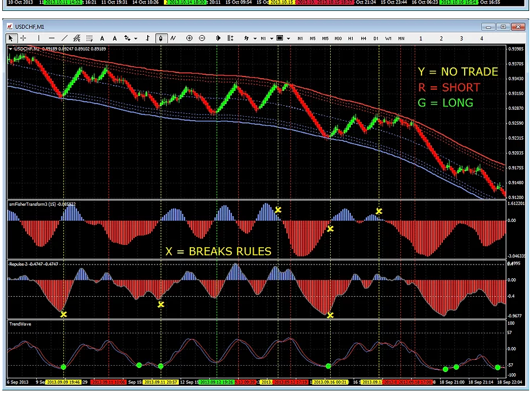Open the chart templates dropdown
The image size is (532, 395).
288,39
